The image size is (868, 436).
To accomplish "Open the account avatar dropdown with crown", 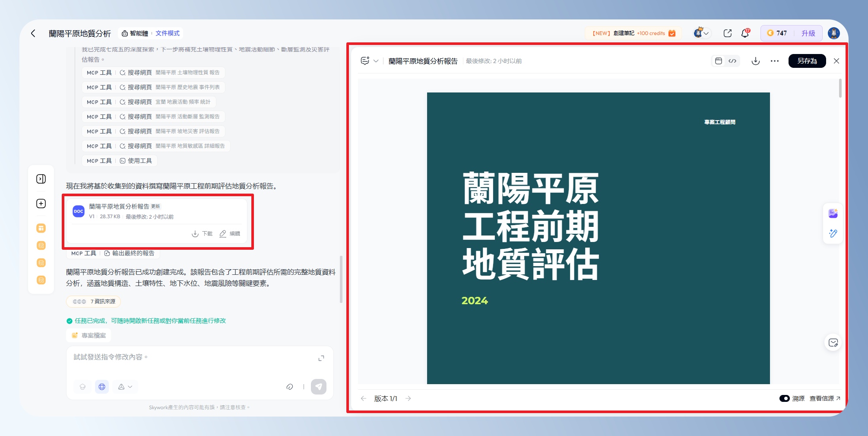I will [701, 33].
